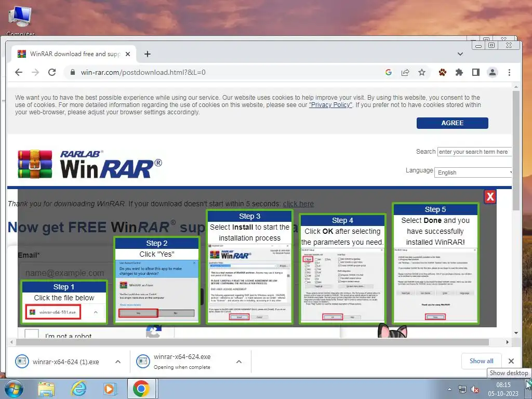This screenshot has height=399, width=532.
Task: Click the horizontal page scrollbar
Action: [252, 342]
